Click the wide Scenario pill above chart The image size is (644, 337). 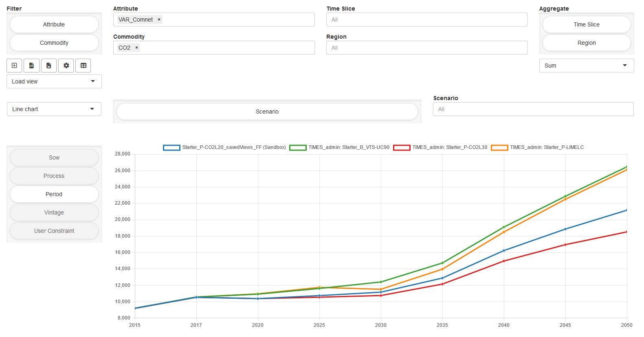click(267, 112)
